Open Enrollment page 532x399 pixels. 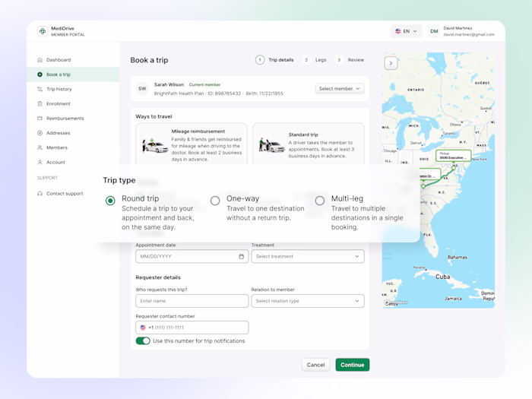point(73,104)
